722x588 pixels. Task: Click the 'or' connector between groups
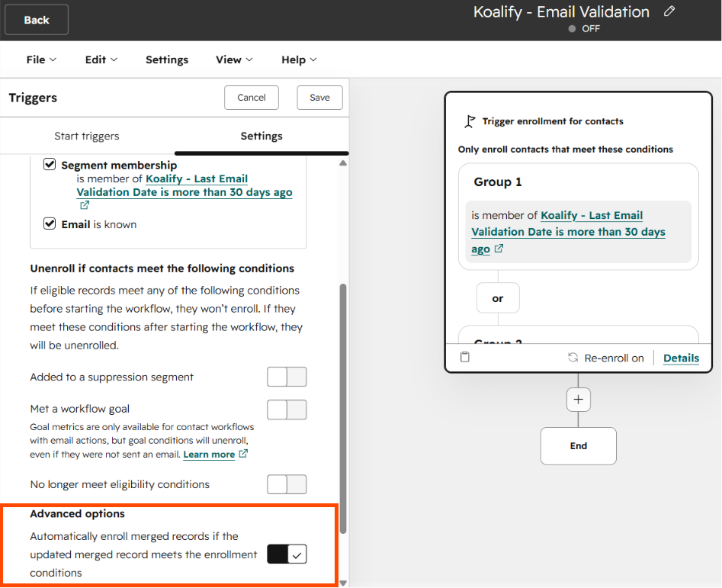498,298
